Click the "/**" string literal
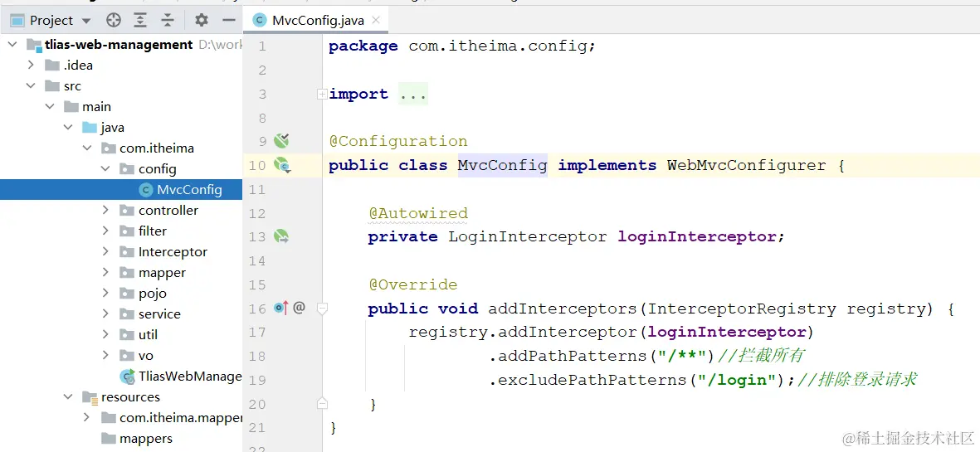 coord(682,356)
